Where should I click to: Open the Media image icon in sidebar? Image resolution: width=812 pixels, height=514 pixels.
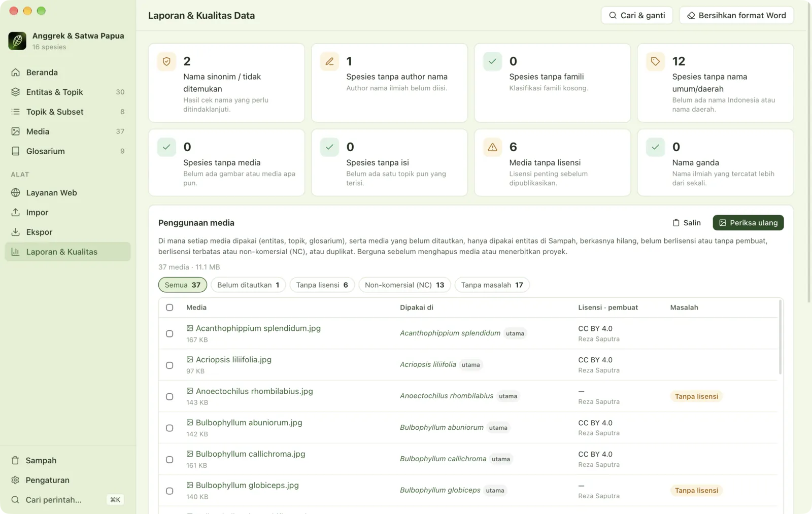click(x=16, y=131)
